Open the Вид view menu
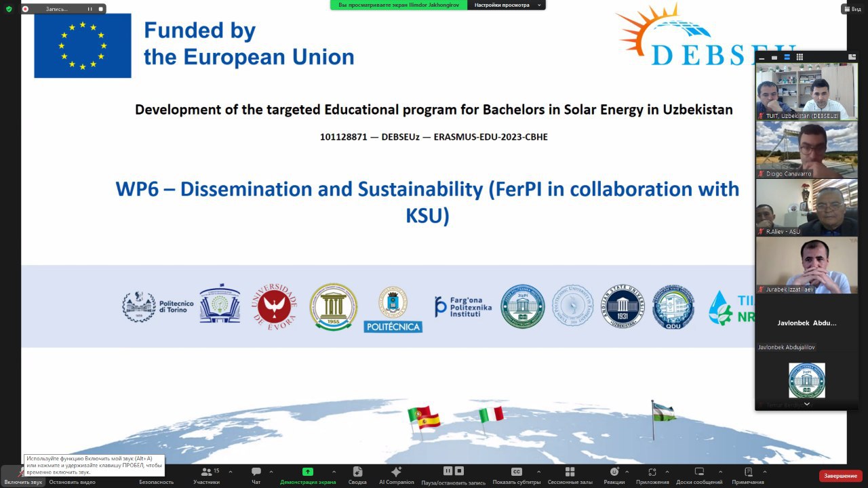The width and height of the screenshot is (868, 488). (850, 9)
